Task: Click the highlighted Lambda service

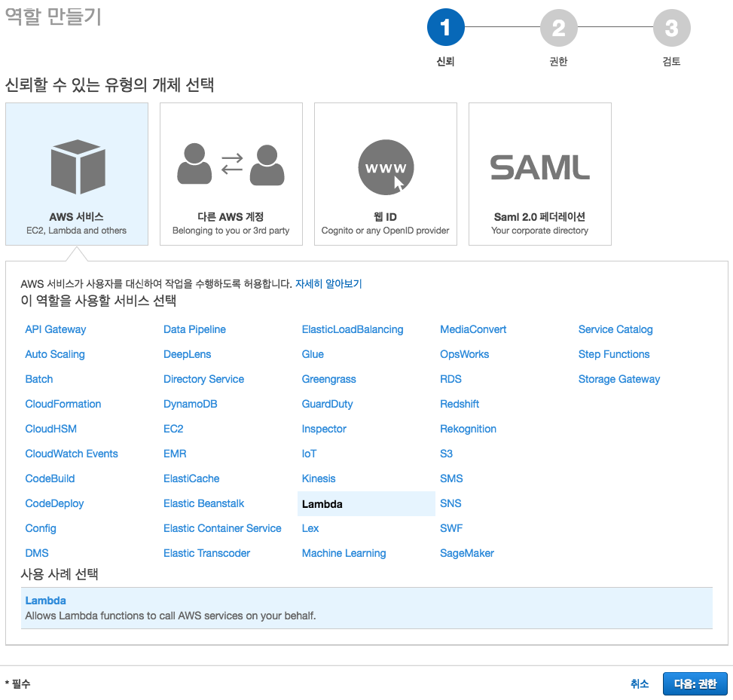Action: tap(366, 503)
